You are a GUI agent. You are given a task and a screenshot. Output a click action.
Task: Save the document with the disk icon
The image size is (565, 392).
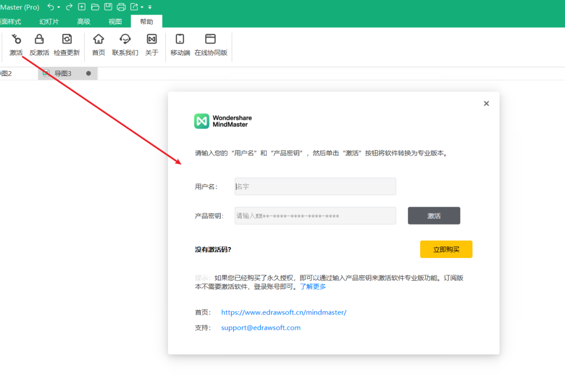point(108,7)
